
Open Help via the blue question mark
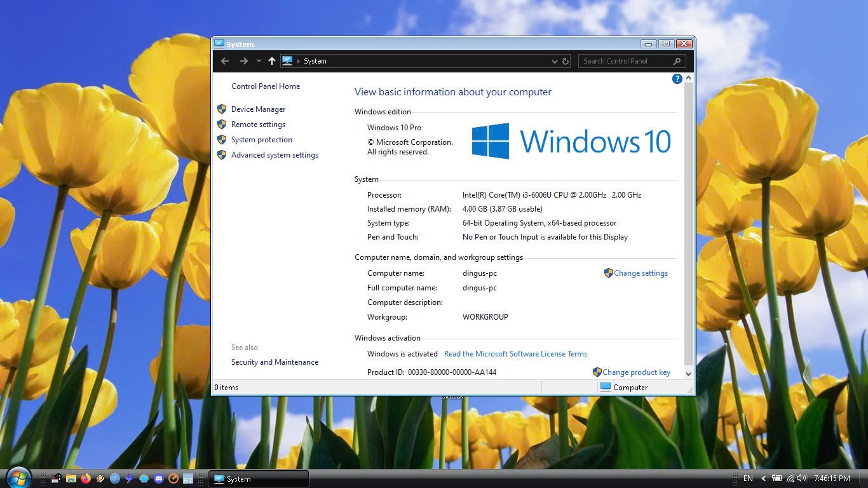click(677, 79)
